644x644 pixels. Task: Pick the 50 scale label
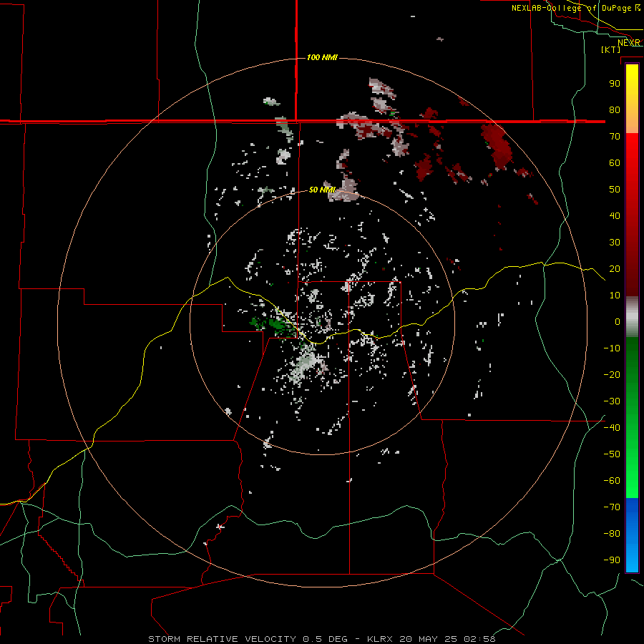[x=615, y=190]
